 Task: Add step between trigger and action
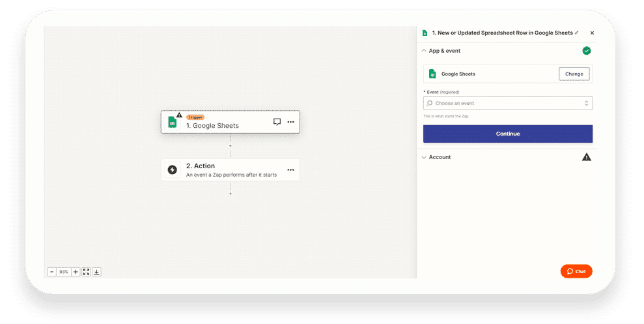point(231,146)
